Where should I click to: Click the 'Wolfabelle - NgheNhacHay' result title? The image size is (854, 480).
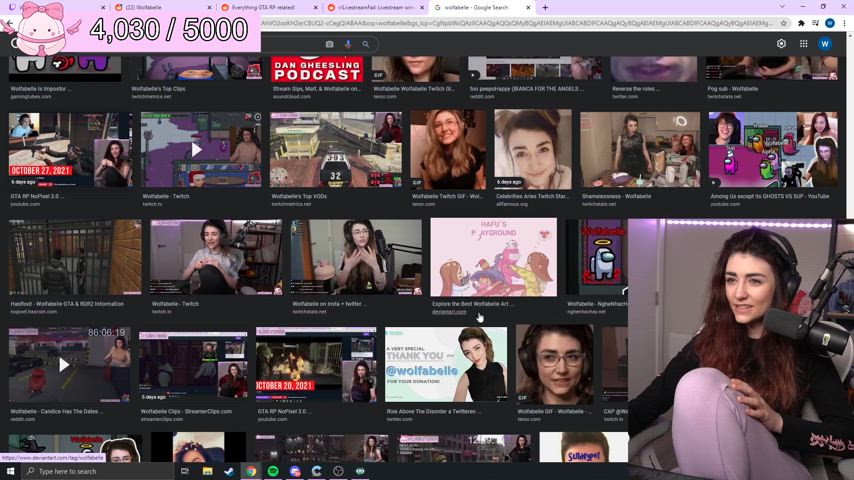[597, 304]
